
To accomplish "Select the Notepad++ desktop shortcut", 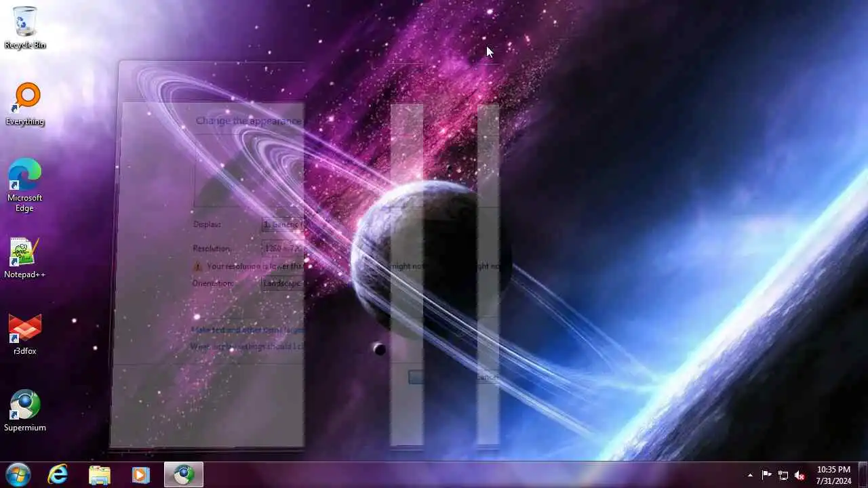I will tap(25, 258).
